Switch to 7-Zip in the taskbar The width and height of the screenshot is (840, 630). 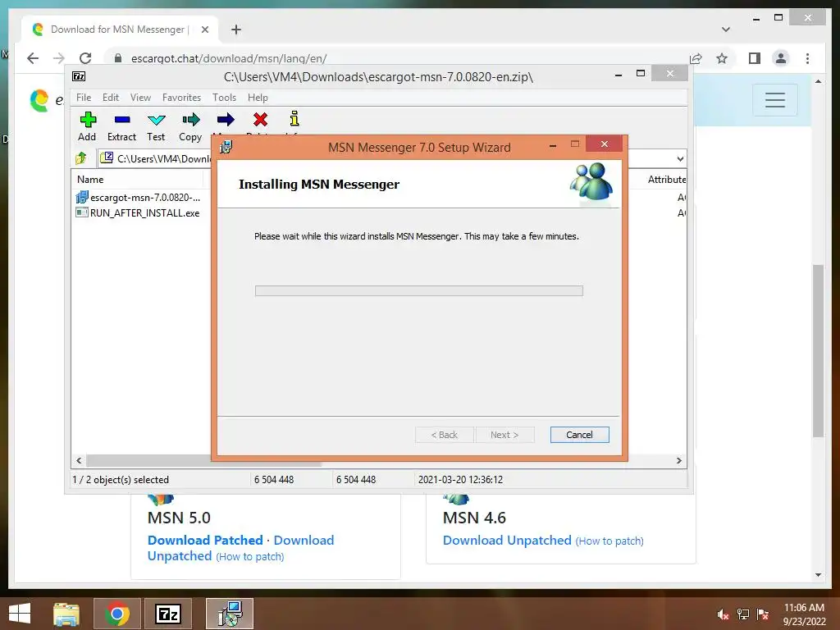click(168, 614)
